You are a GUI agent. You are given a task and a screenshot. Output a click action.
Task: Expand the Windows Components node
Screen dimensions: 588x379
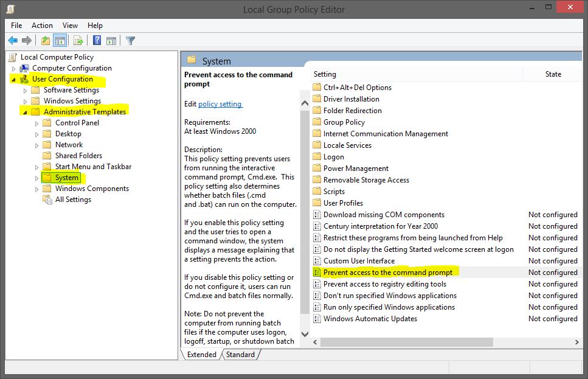tap(36, 189)
